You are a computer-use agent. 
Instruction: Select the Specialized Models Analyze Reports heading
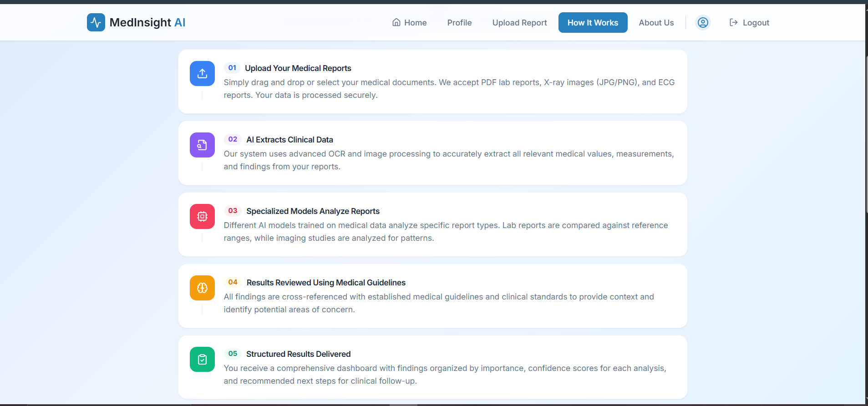coord(313,211)
